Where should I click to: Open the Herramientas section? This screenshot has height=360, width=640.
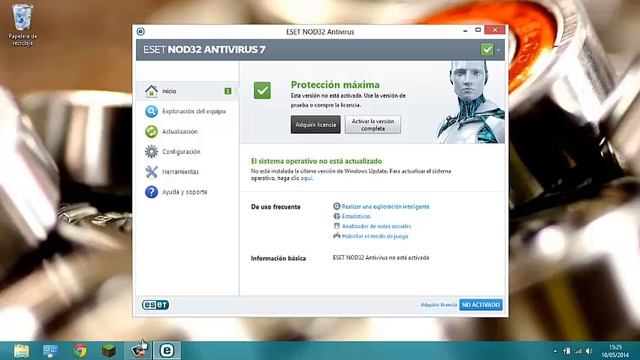click(187, 172)
